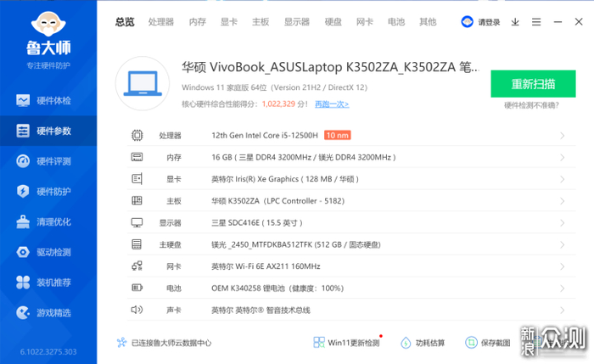Switch to the 处理器 tab
594x364 pixels.
click(x=161, y=22)
